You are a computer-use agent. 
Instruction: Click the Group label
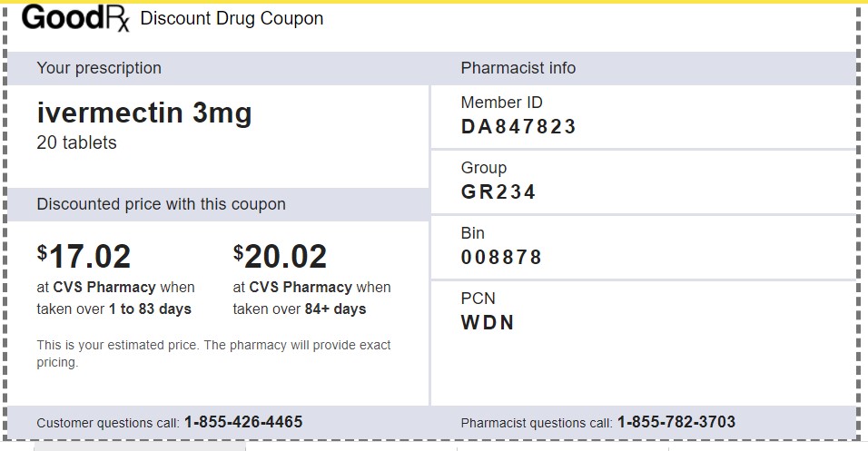483,168
